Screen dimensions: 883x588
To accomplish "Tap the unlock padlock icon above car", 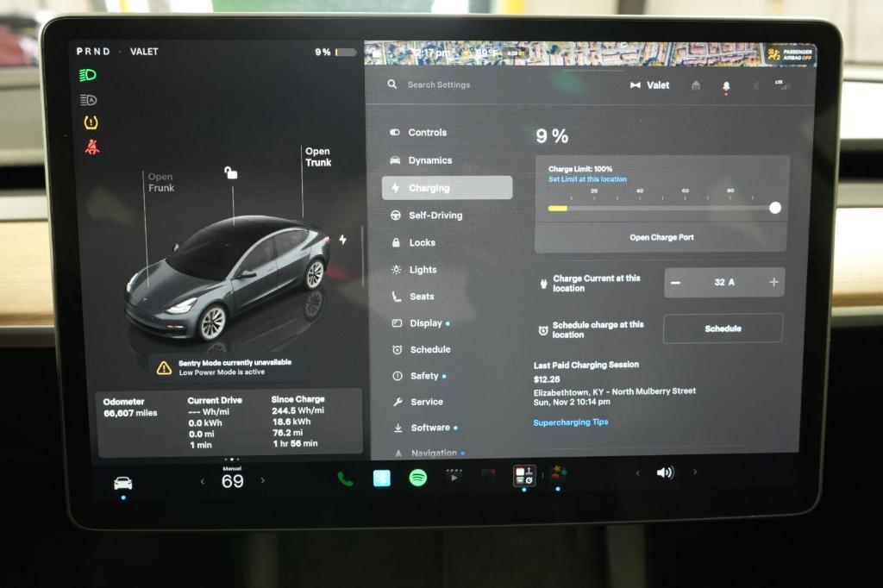I will [x=230, y=172].
